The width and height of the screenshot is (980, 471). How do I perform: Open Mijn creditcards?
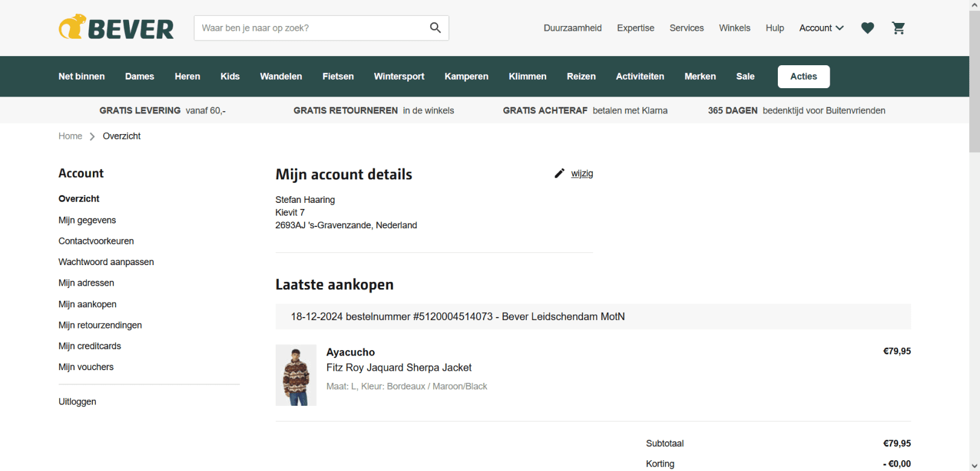click(x=90, y=346)
